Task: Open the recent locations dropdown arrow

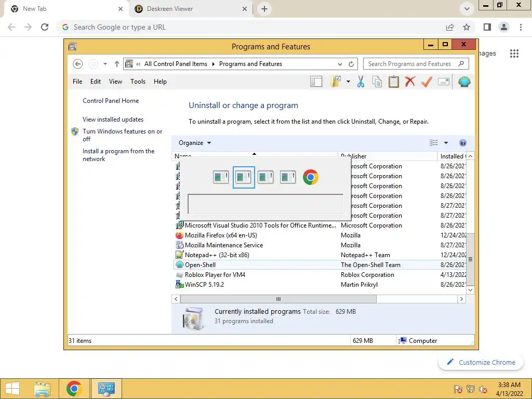Action: tap(105, 64)
